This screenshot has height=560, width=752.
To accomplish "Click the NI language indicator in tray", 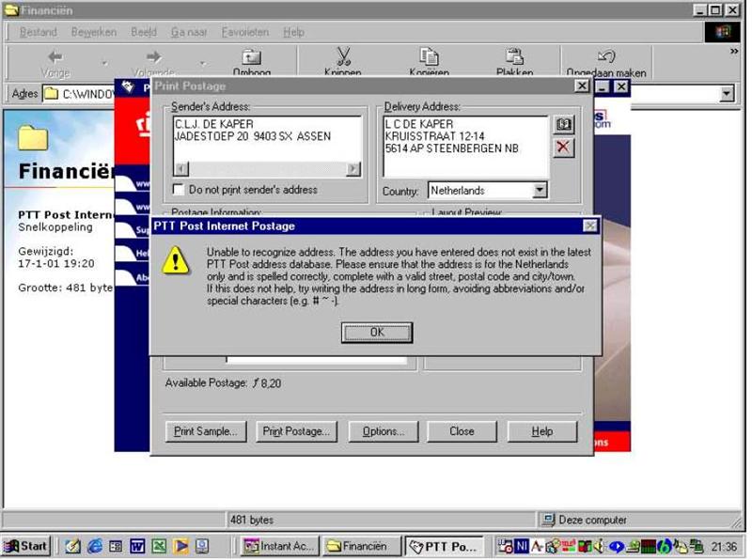I will tap(522, 546).
